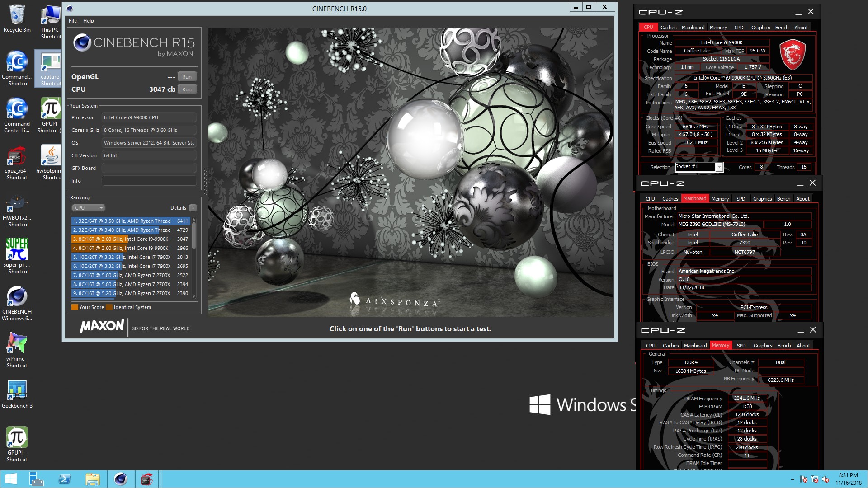868x488 pixels.
Task: Open super_pi shortcut icon
Action: click(x=17, y=256)
